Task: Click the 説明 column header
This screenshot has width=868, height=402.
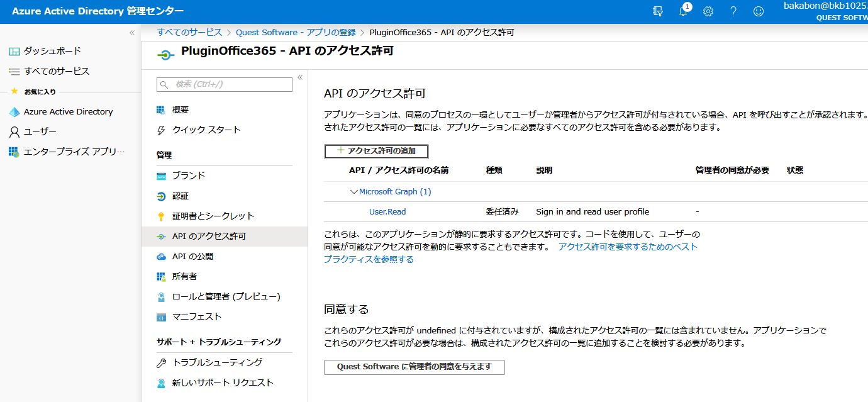Action: tap(544, 170)
